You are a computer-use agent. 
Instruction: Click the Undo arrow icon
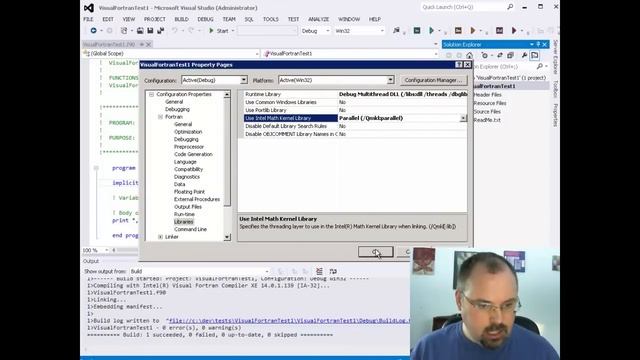pos(175,31)
